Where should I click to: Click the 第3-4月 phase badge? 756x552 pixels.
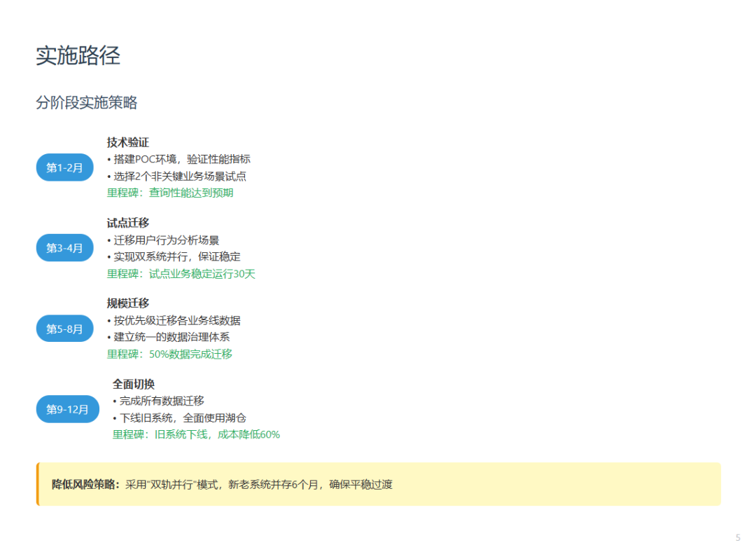coord(64,248)
